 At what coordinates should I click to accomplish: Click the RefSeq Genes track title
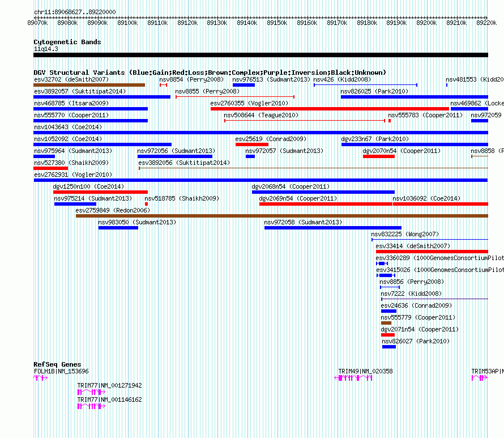coord(57,364)
